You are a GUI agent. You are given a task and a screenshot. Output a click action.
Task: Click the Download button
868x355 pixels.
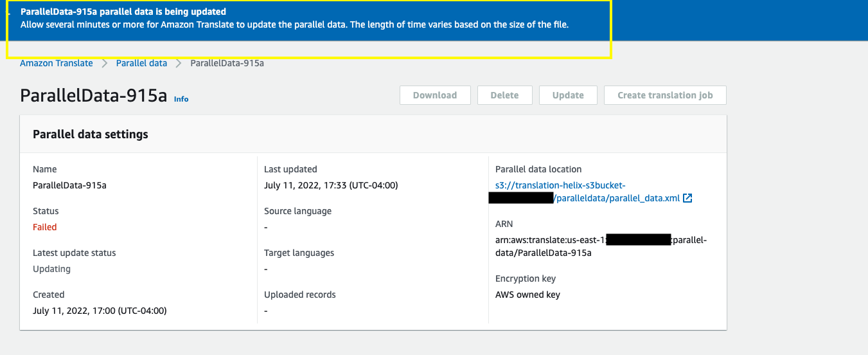click(x=435, y=95)
